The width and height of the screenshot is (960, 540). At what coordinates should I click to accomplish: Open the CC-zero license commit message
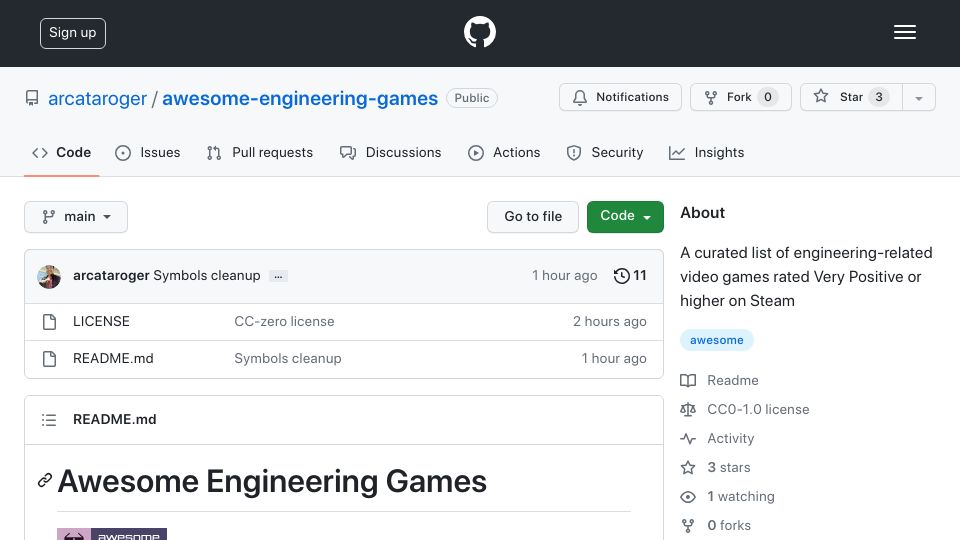(284, 321)
